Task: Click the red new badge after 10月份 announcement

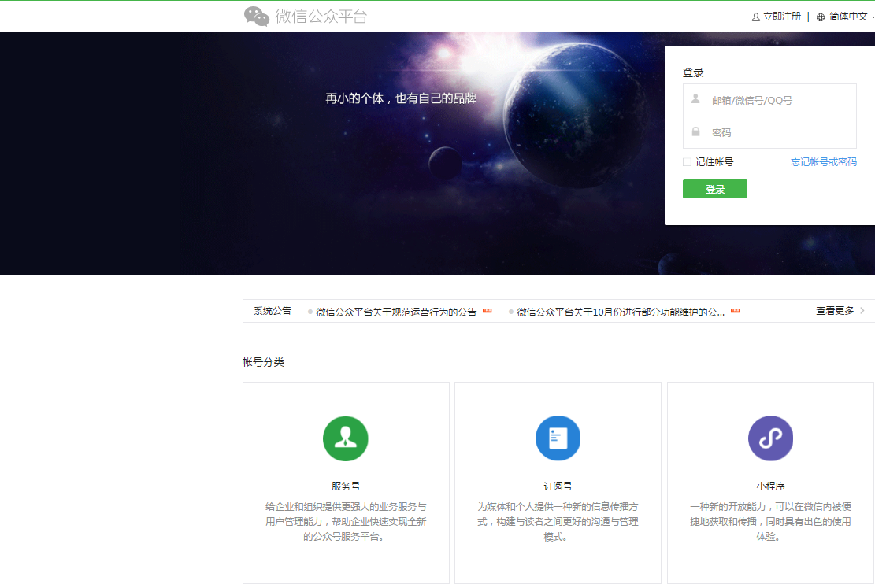Action: (736, 311)
